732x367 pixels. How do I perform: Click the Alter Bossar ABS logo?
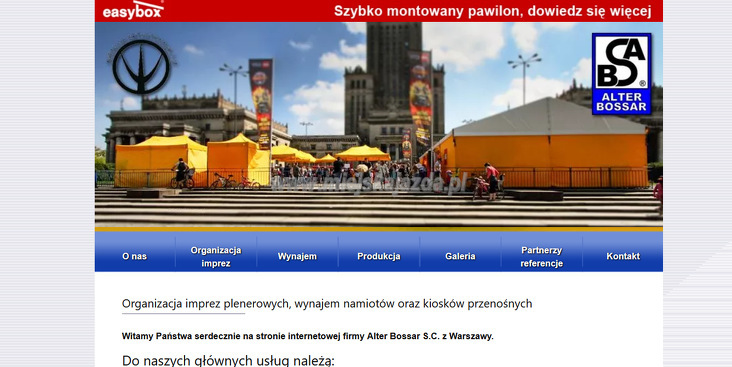pyautogui.click(x=621, y=74)
